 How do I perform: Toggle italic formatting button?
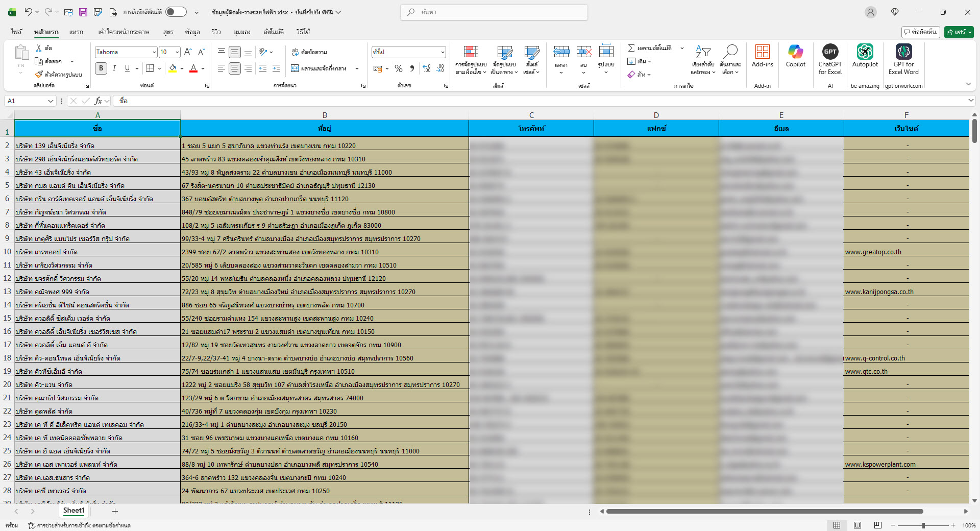[114, 68]
